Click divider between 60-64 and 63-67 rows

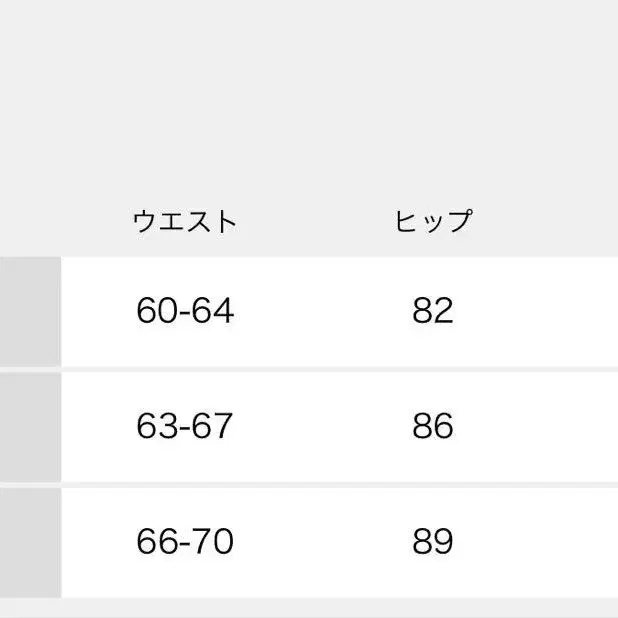[x=309, y=369]
